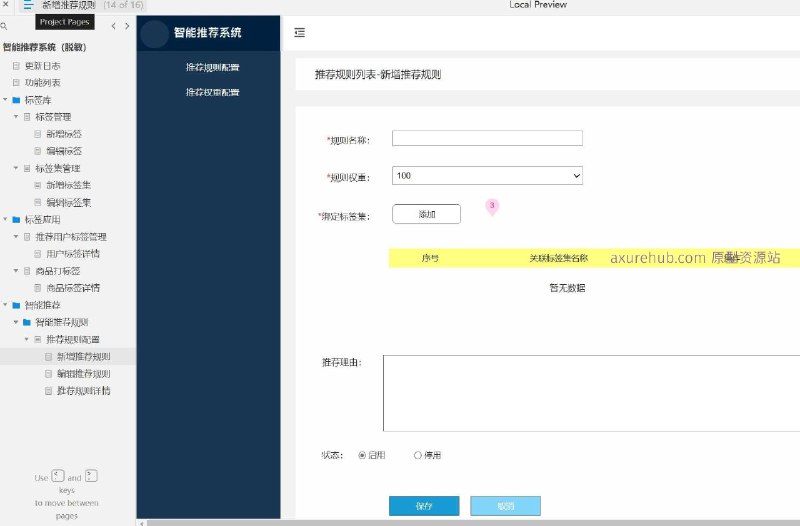
Task: Open 推荐权重配置 in the dark sidebar menu
Action: click(212, 92)
